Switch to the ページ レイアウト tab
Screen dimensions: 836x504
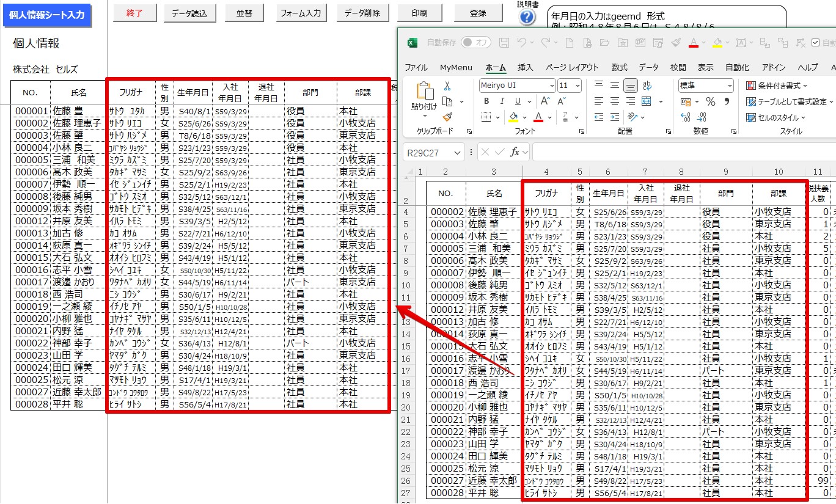coord(572,67)
